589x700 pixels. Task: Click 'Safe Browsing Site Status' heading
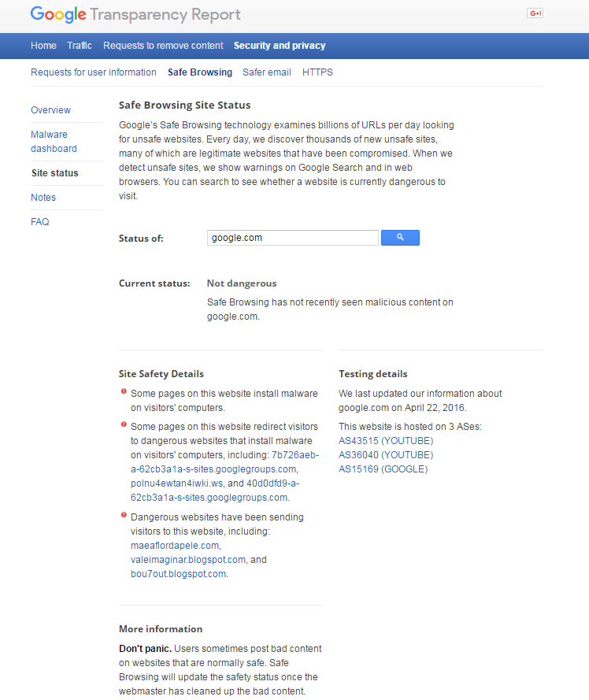click(184, 106)
